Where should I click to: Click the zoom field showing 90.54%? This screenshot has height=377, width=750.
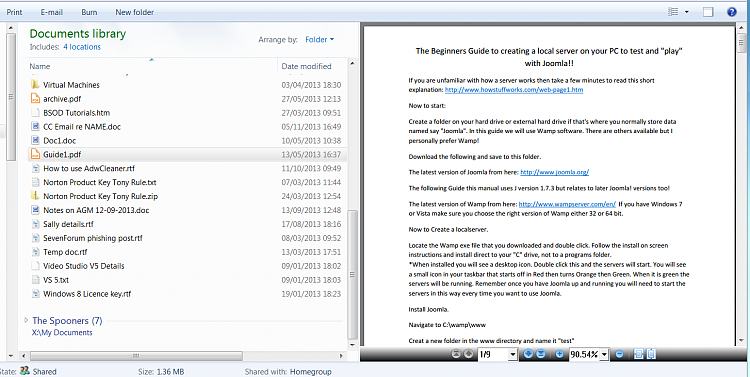tap(585, 355)
